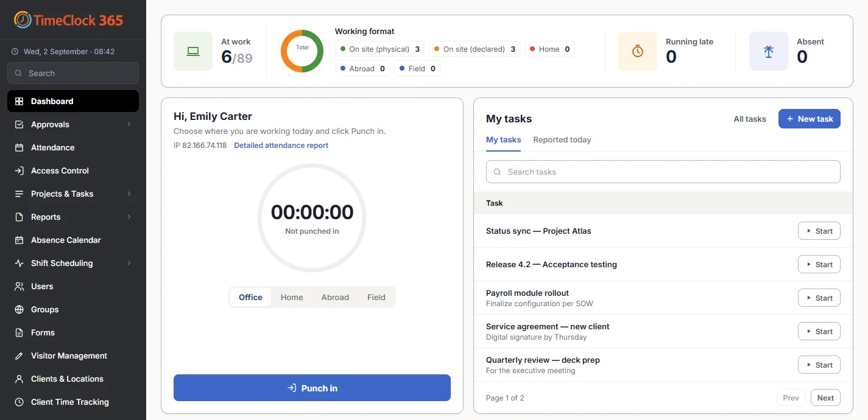
Task: Expand the Approvals submenu chevron
Action: (x=129, y=124)
